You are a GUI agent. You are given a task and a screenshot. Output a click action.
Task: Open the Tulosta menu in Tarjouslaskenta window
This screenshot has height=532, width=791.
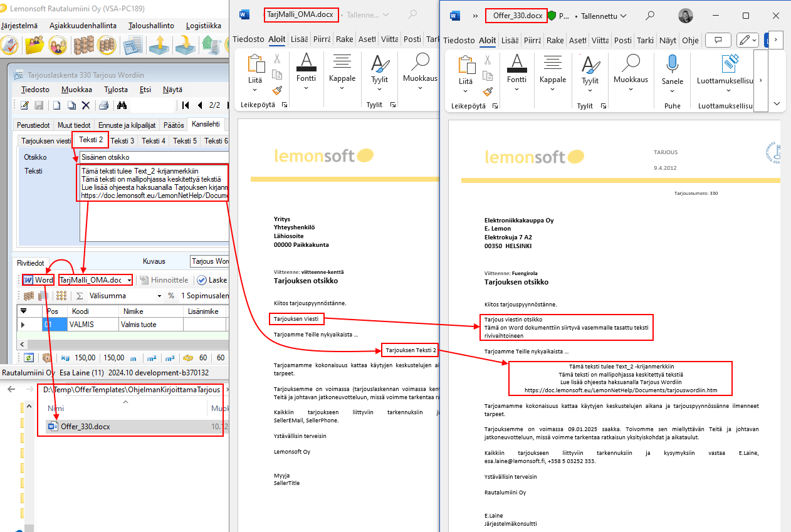[116, 90]
